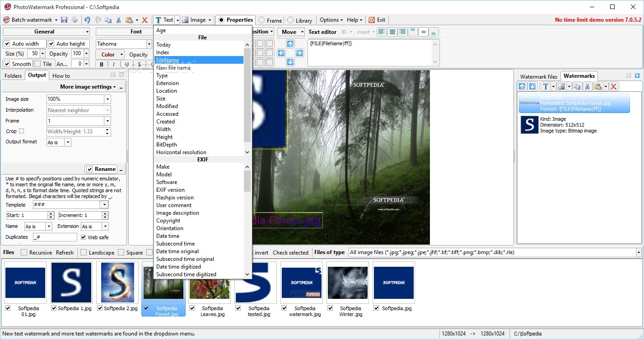Cut the watermark in the Watermarks panel
644x340 pixels.
pyautogui.click(x=587, y=86)
